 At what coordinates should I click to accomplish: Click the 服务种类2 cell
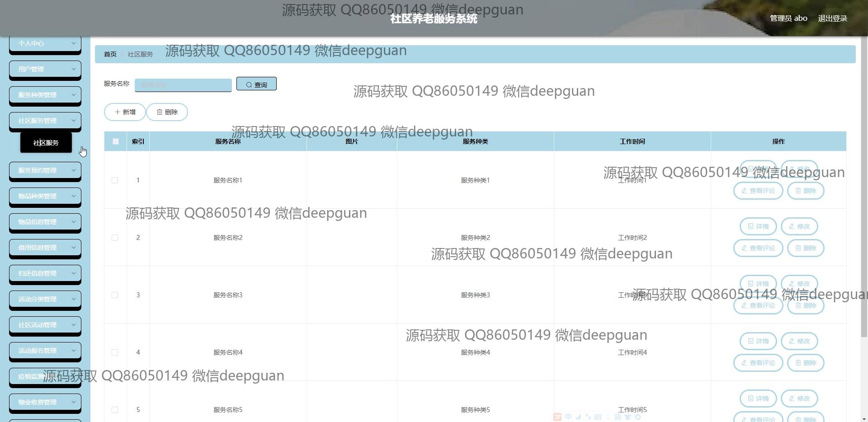pos(475,238)
